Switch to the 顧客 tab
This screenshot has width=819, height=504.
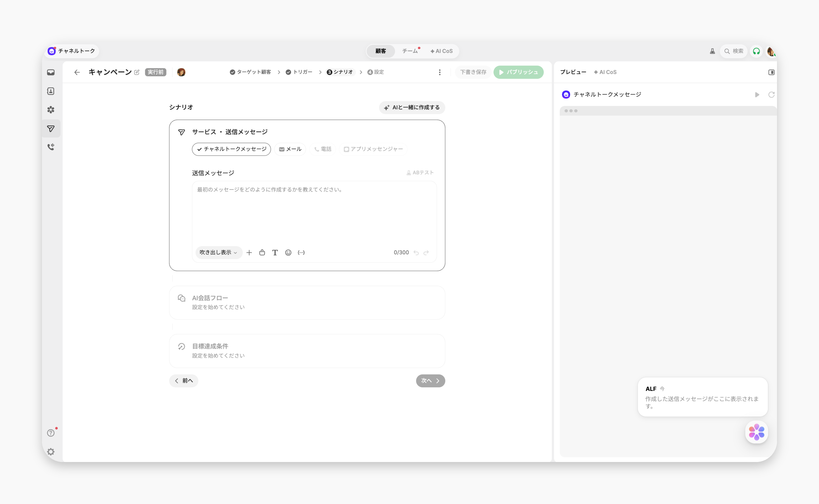tap(381, 51)
